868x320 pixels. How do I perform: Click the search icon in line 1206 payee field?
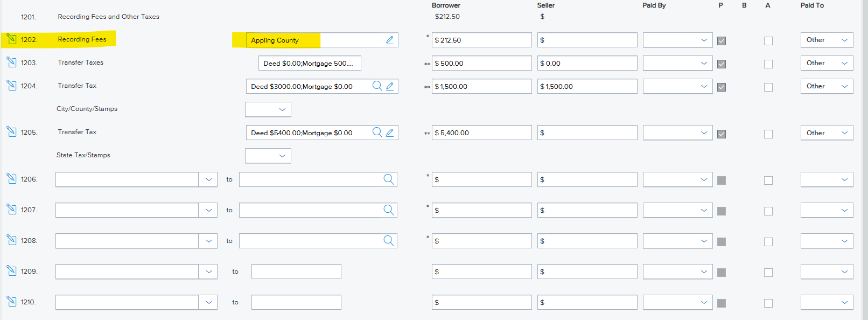(389, 179)
